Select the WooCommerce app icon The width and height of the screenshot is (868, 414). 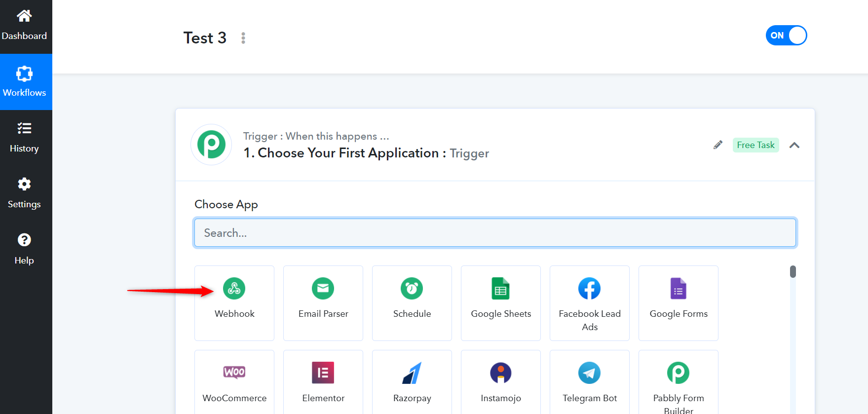(234, 372)
